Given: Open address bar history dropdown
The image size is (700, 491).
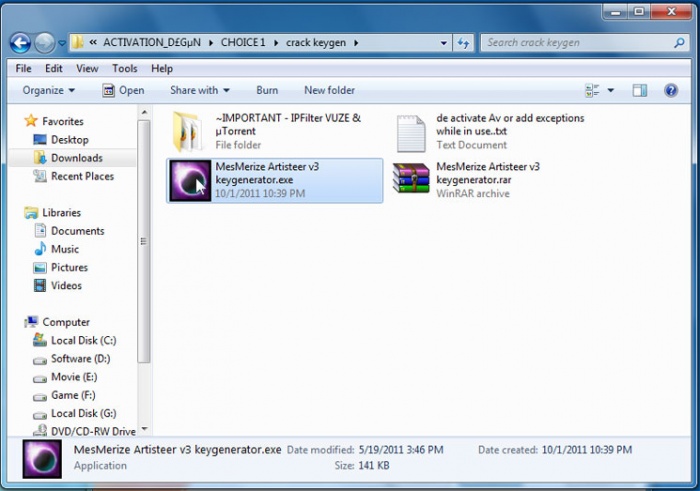Looking at the screenshot, I should click(x=443, y=43).
